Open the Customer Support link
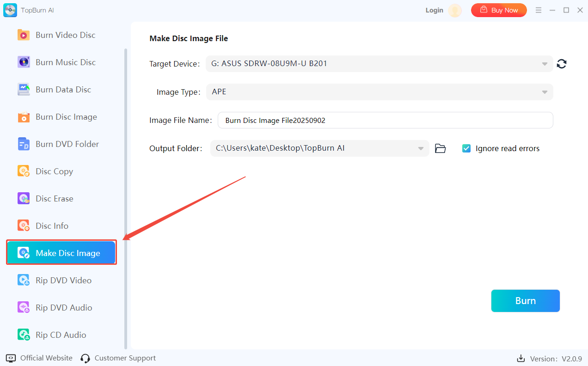This screenshot has height=366, width=588. pyautogui.click(x=118, y=358)
